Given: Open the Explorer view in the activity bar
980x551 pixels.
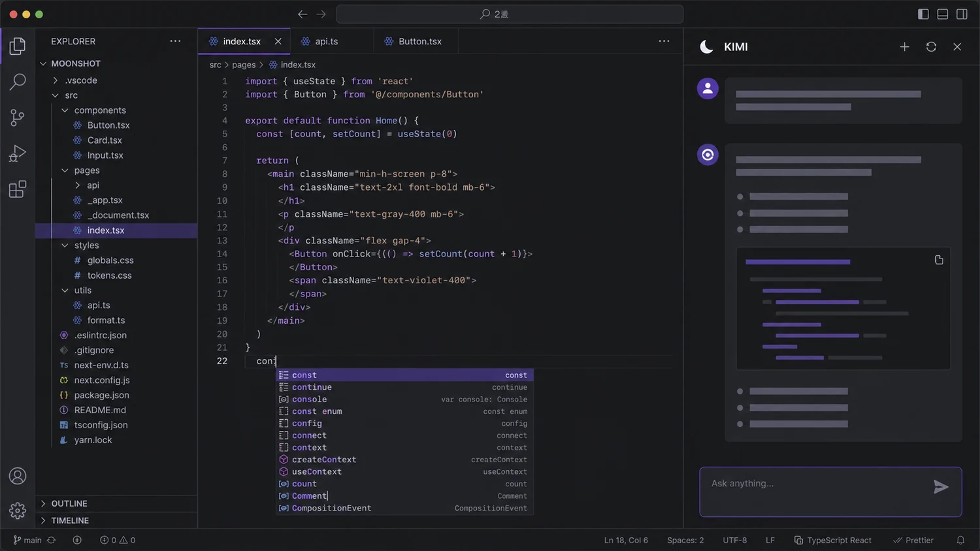Looking at the screenshot, I should pos(18,46).
